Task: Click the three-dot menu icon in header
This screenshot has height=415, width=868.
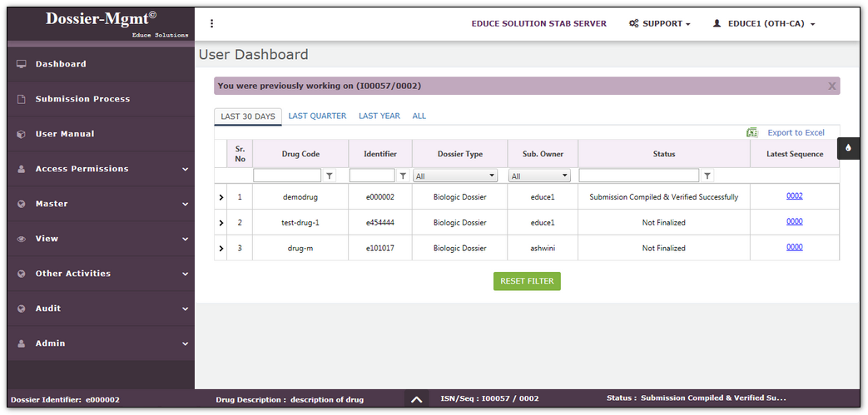Action: pos(212,23)
